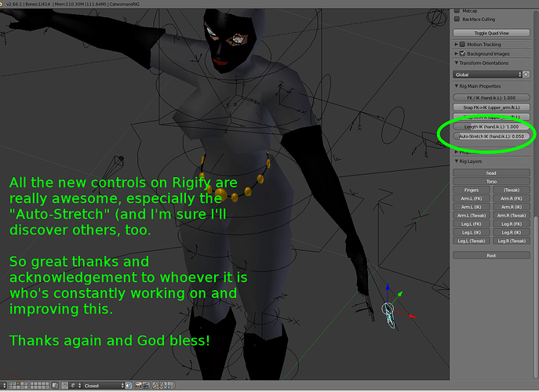Toggle the Arm.L (Tweak) rig layer

[472, 216]
